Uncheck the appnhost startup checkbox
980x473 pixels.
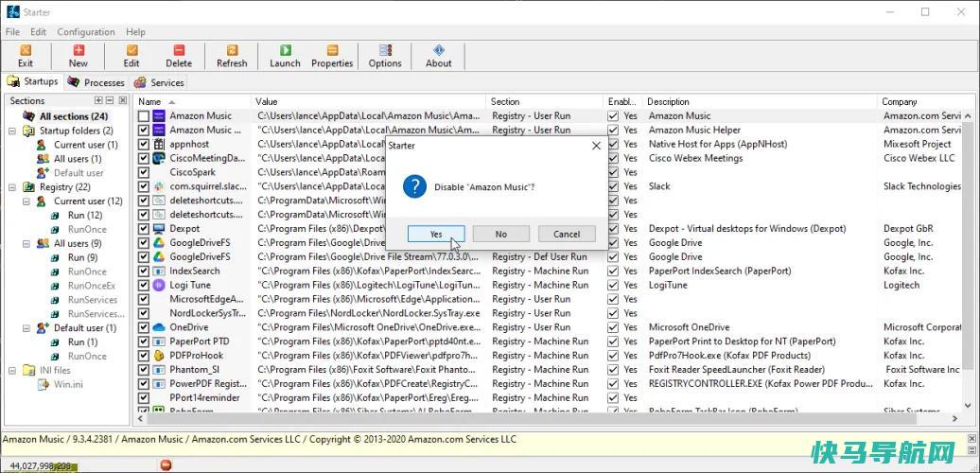[144, 145]
